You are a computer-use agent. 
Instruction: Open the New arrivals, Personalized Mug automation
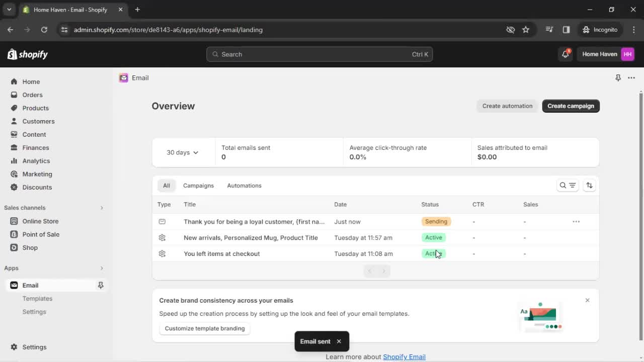(x=251, y=238)
